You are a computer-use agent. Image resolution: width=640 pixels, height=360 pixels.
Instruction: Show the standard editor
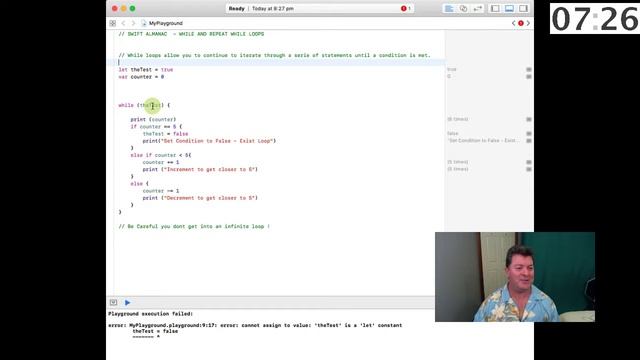point(449,9)
